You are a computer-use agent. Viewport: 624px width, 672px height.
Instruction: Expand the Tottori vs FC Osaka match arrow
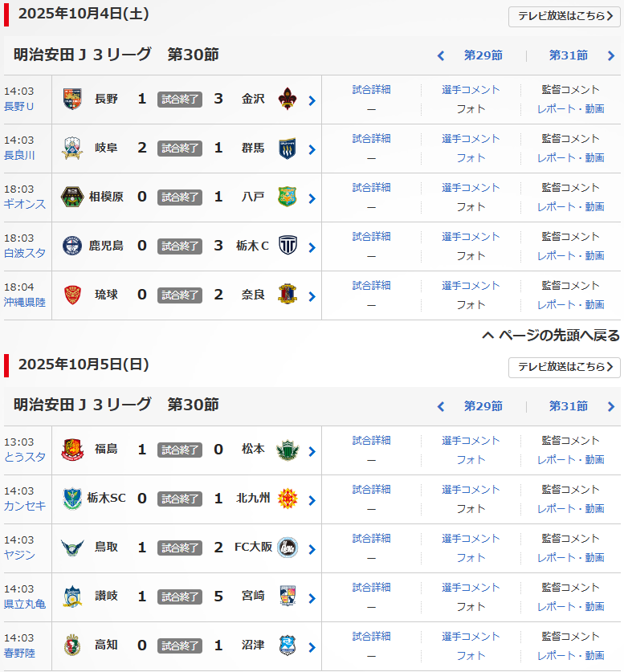(312, 549)
